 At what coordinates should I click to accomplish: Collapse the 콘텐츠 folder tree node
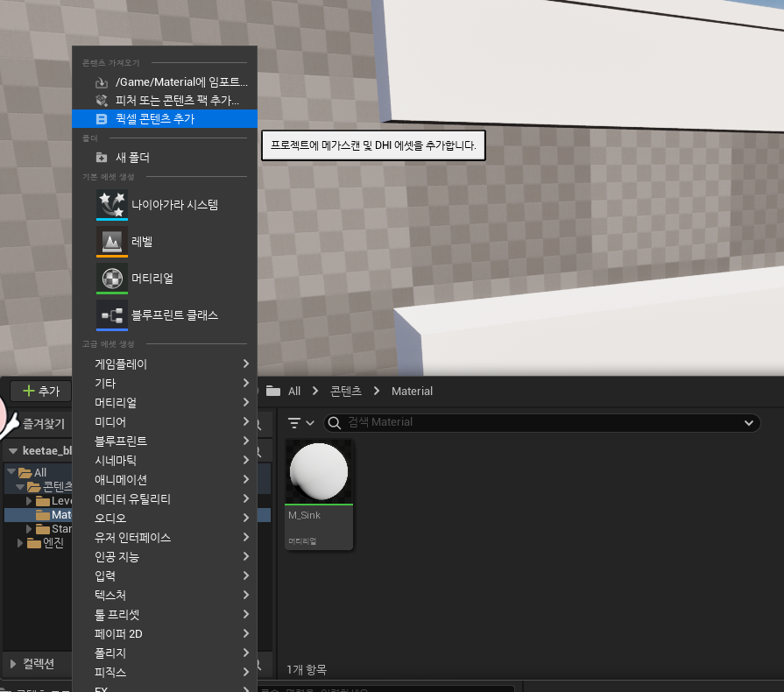[20, 486]
